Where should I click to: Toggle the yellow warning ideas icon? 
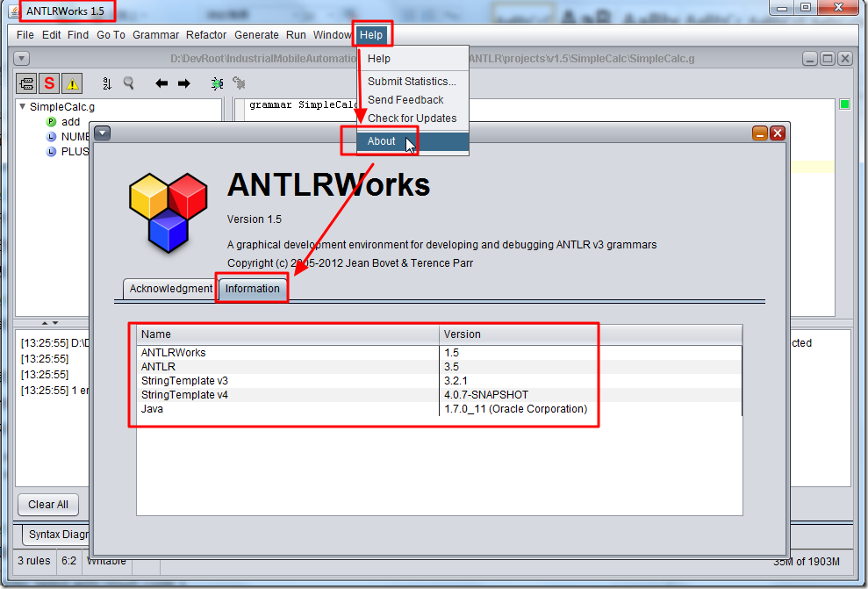pyautogui.click(x=72, y=83)
